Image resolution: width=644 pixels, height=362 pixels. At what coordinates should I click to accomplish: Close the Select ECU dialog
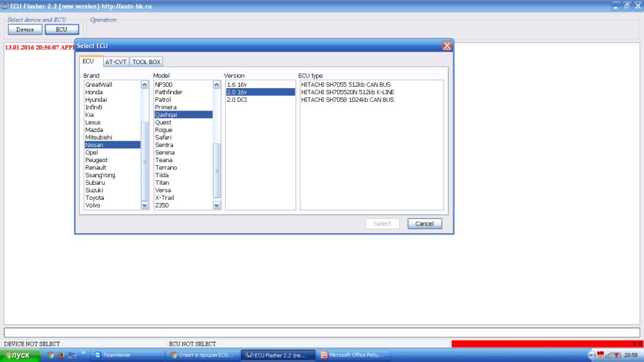[x=447, y=45]
